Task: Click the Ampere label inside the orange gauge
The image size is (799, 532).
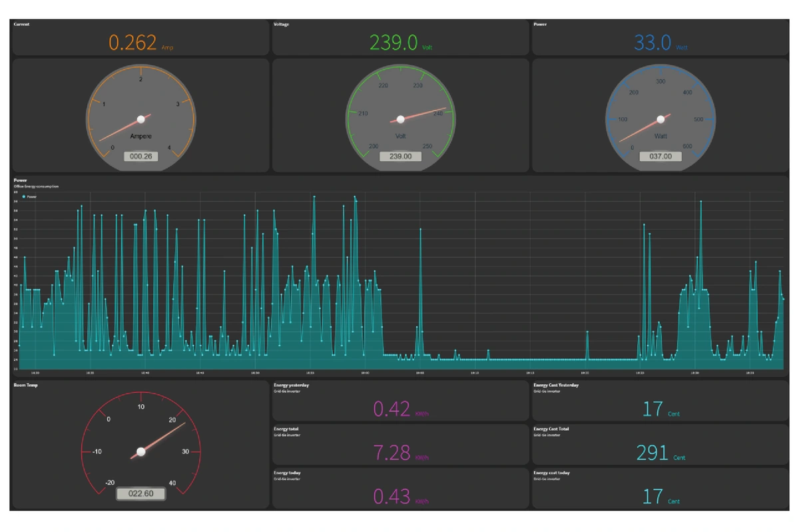Action: click(x=140, y=136)
